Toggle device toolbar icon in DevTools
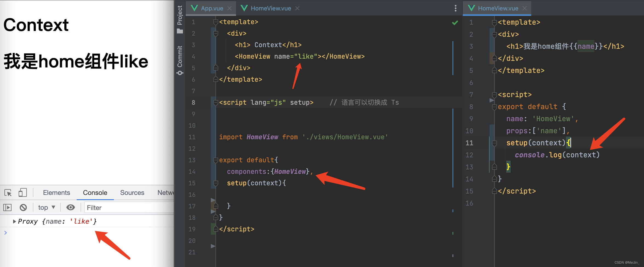The image size is (644, 267). [23, 193]
